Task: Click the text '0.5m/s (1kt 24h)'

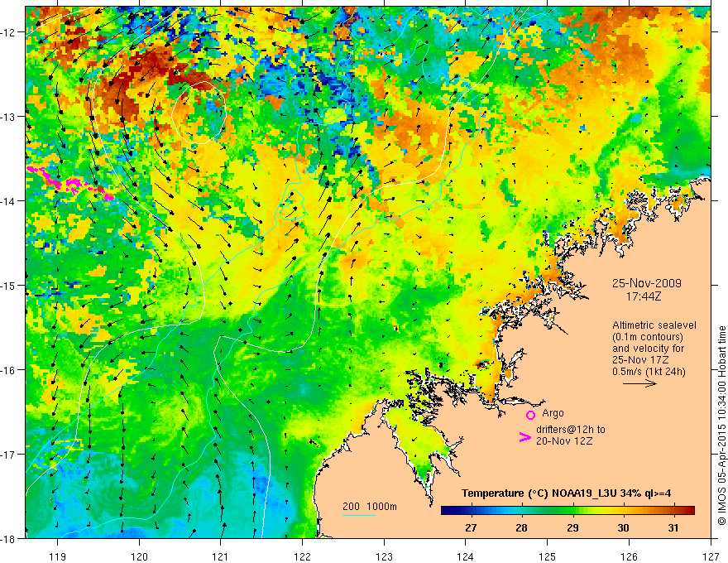Action: [x=649, y=372]
